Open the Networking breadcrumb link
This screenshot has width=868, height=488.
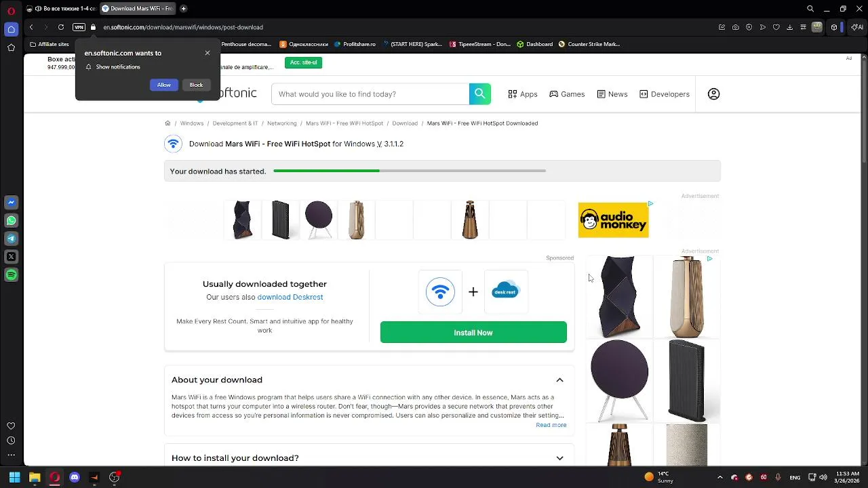point(282,123)
